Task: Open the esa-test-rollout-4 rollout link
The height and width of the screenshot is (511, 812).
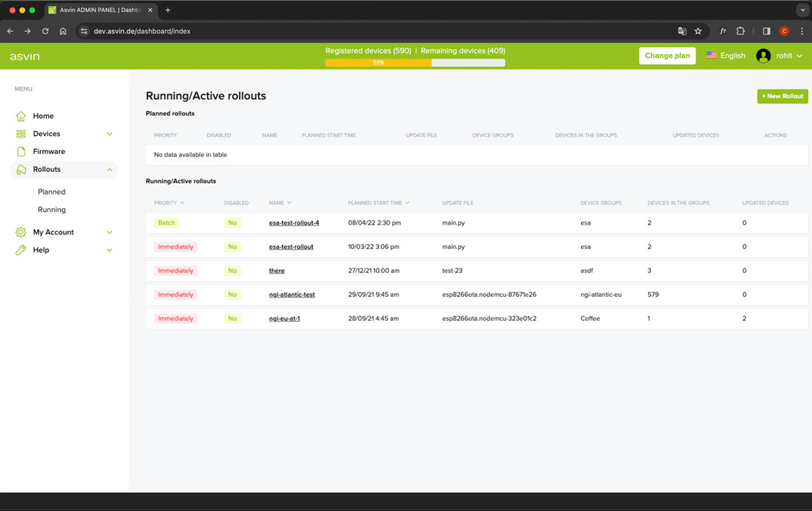Action: click(x=294, y=223)
